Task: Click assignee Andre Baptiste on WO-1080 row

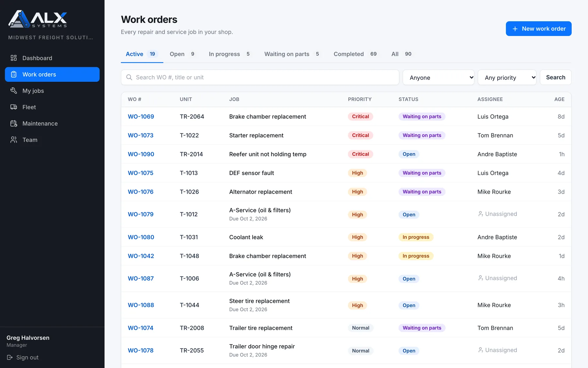Action: 497,237
